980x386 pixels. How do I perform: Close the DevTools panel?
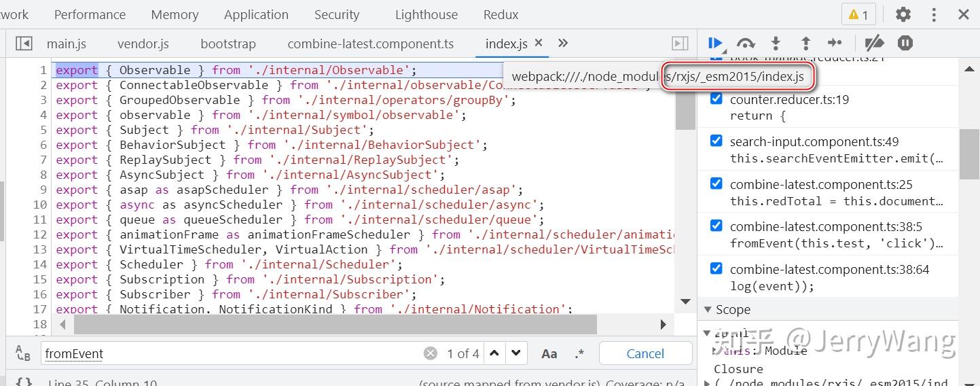click(x=963, y=14)
